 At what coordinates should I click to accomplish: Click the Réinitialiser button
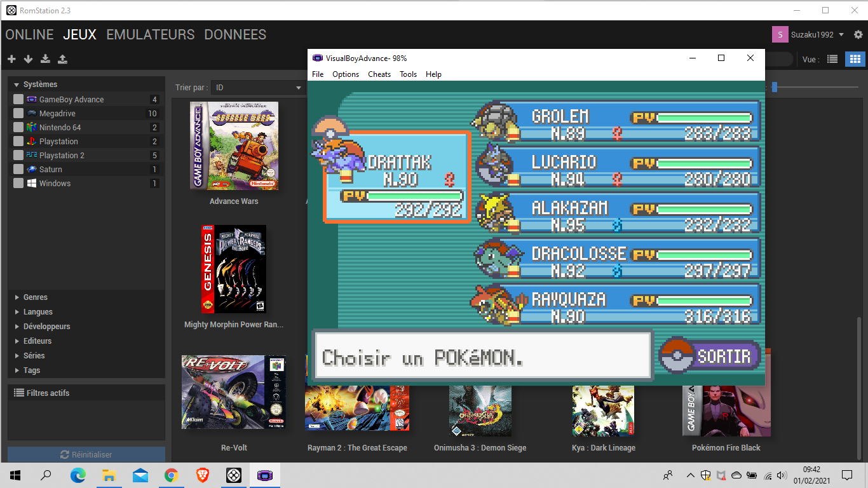[x=86, y=454]
